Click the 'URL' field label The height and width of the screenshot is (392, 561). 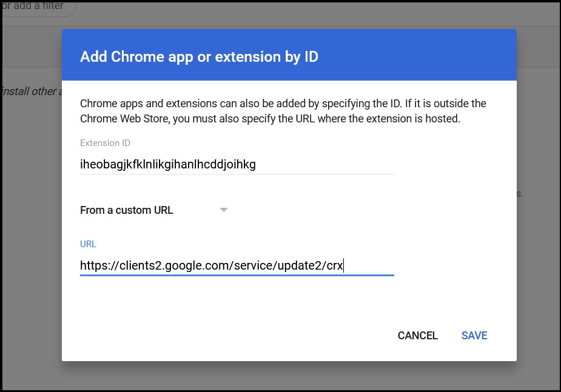(x=88, y=244)
